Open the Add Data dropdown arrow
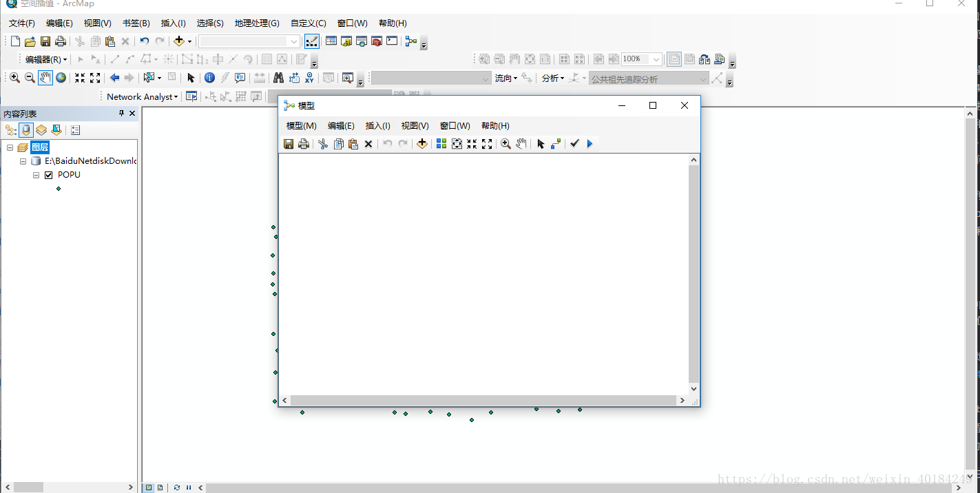 189,41
